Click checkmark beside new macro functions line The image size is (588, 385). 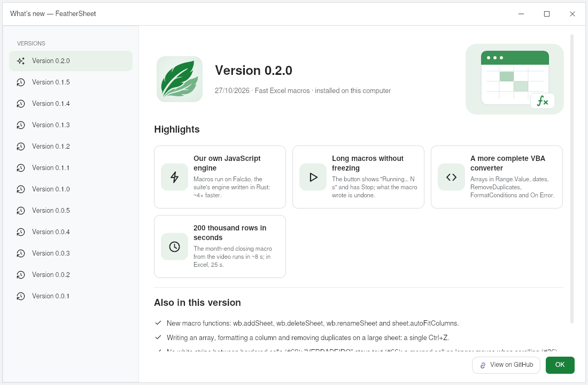pyautogui.click(x=158, y=323)
